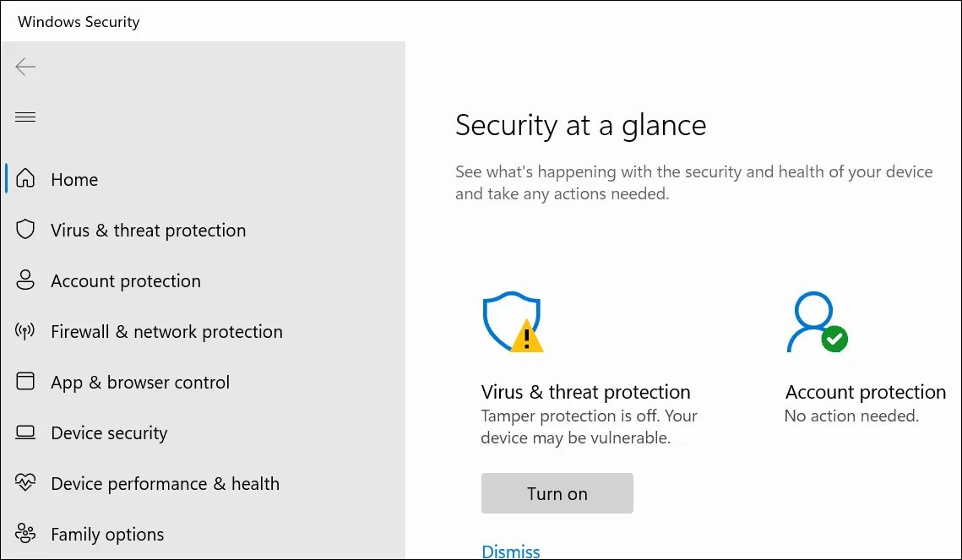
Task: Expand the hamburger navigation menu
Action: click(x=25, y=117)
